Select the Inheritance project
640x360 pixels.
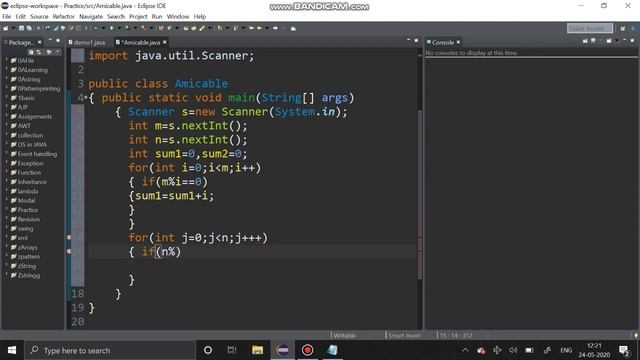click(x=32, y=182)
